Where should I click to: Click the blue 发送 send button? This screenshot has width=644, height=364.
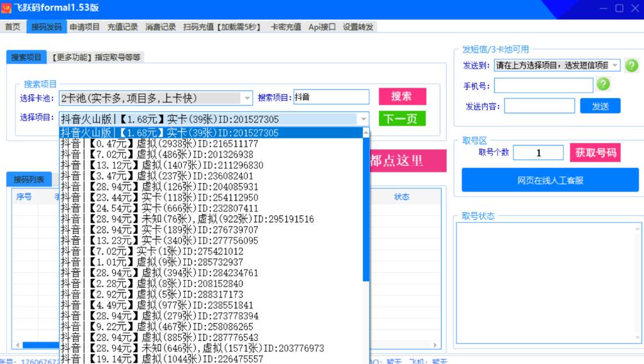coord(600,106)
